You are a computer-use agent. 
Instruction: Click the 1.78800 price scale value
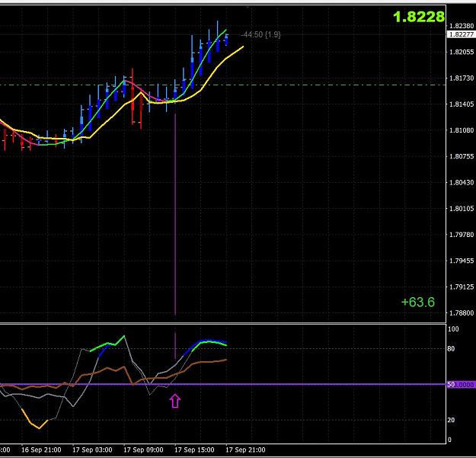click(461, 312)
